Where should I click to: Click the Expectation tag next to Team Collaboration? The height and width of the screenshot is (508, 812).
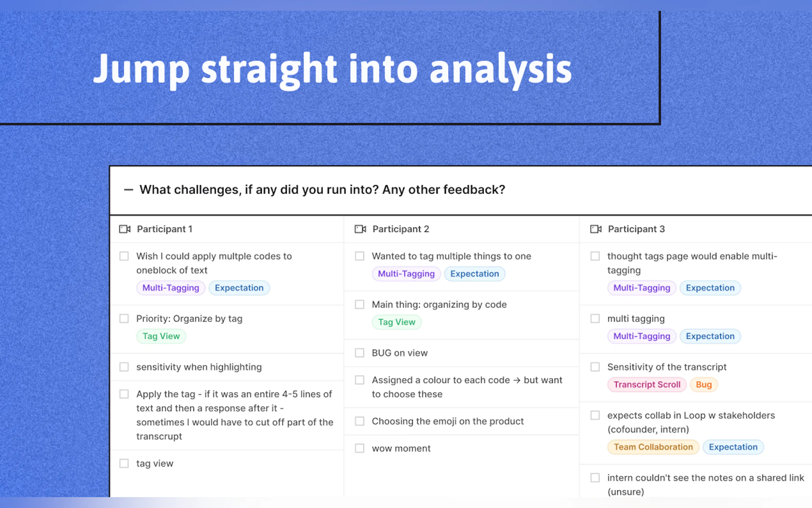(x=733, y=447)
